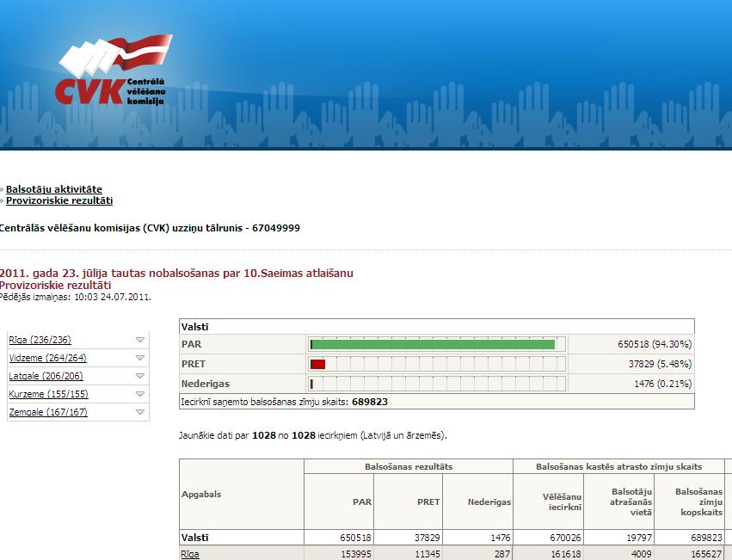The width and height of the screenshot is (732, 560).
Task: Open the Provizoriskie rezultāti link
Action: pyautogui.click(x=59, y=200)
